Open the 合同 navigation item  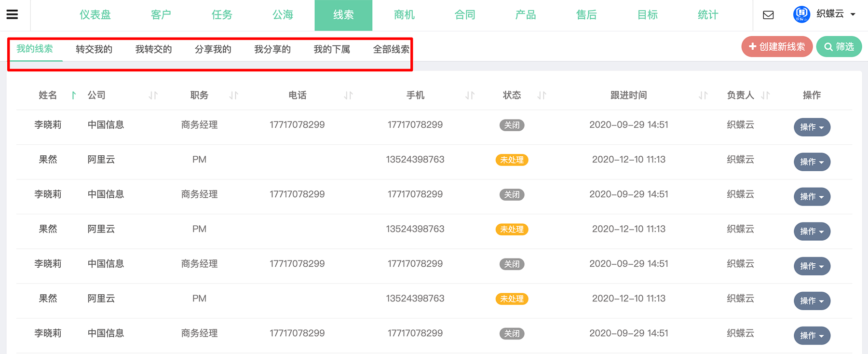point(465,15)
